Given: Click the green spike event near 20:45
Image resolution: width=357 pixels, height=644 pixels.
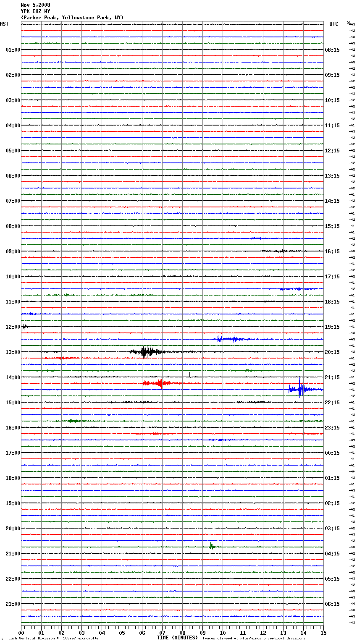Looking at the screenshot, I should [212, 546].
